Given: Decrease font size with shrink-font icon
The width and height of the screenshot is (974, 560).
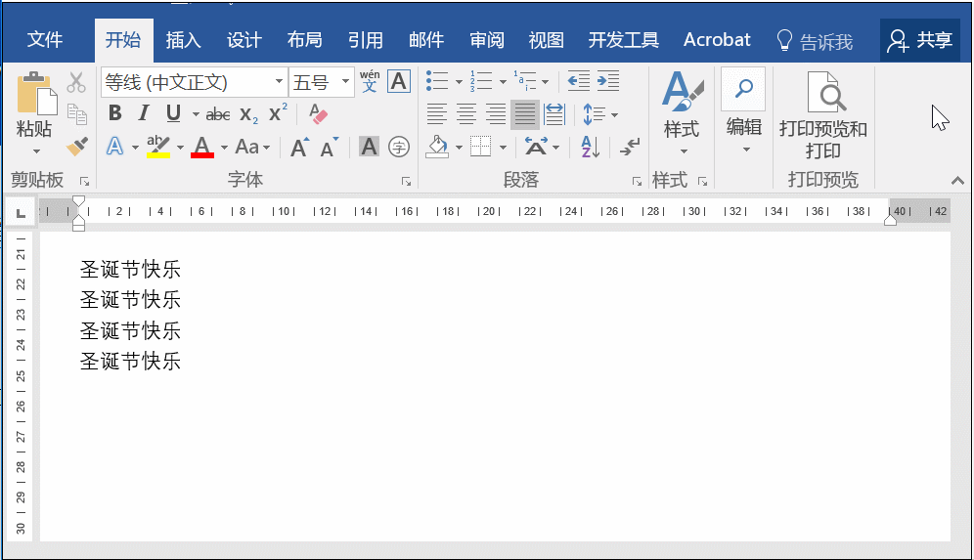Looking at the screenshot, I should click(330, 148).
